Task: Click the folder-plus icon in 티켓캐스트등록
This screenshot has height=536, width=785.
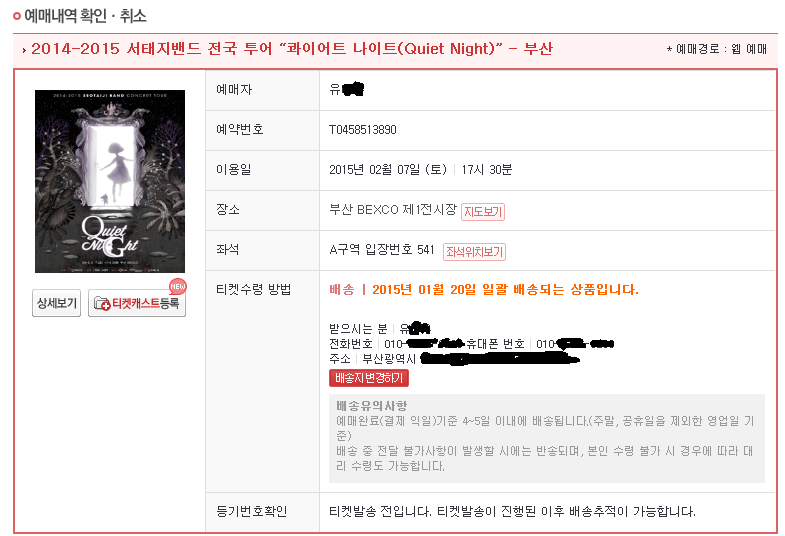Action: point(102,303)
